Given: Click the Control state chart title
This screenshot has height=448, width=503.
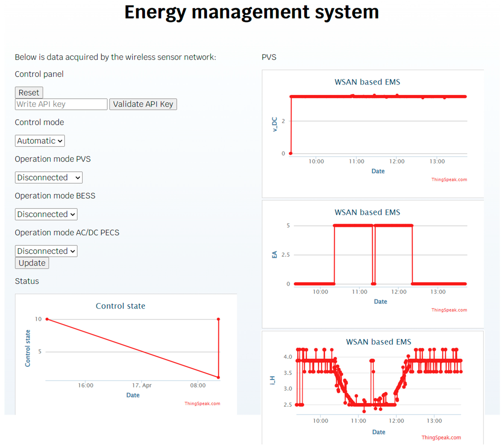Looking at the screenshot, I should tap(120, 306).
